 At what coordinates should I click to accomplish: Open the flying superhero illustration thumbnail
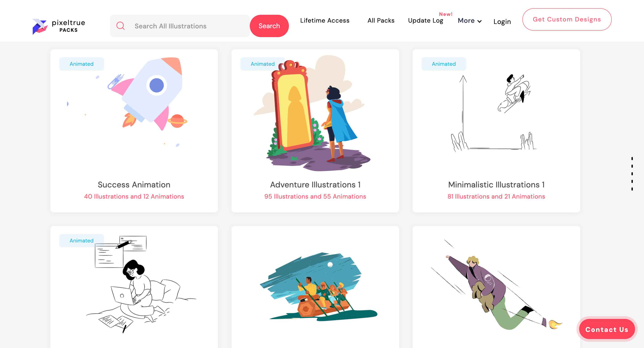(x=496, y=285)
